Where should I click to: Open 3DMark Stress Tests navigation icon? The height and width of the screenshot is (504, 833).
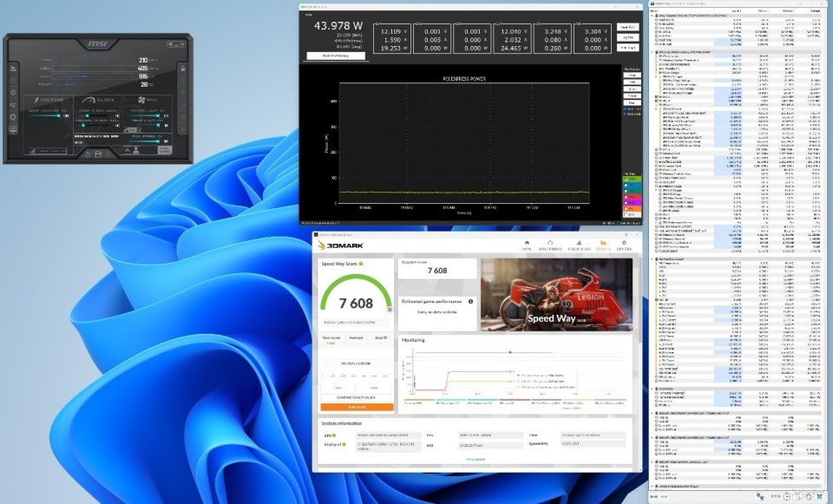(x=579, y=243)
